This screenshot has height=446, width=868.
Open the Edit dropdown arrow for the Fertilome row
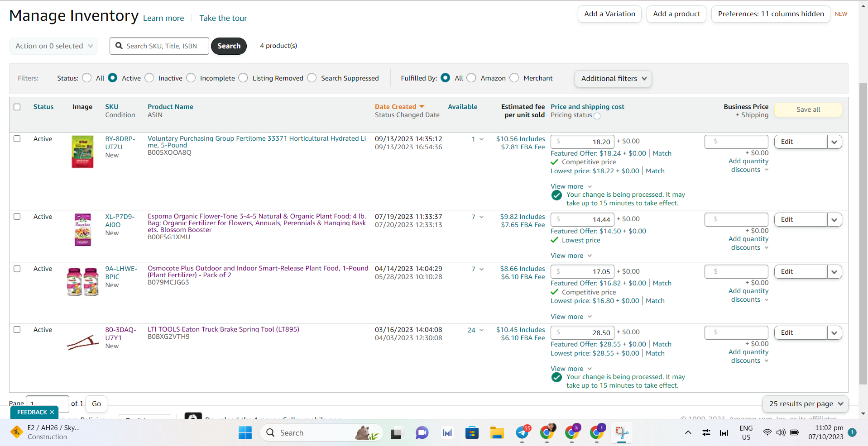[x=834, y=142]
